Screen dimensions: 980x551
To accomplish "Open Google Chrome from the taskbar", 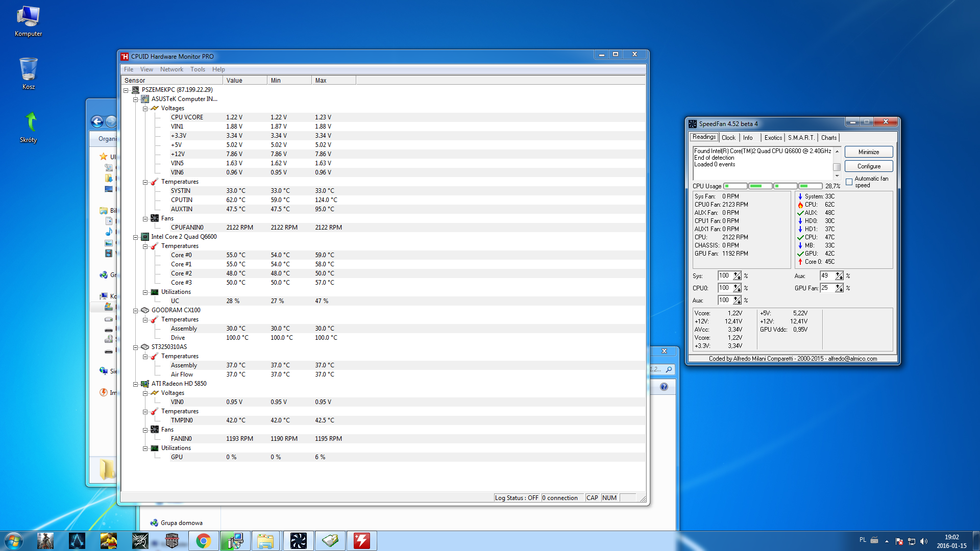I will click(x=203, y=541).
